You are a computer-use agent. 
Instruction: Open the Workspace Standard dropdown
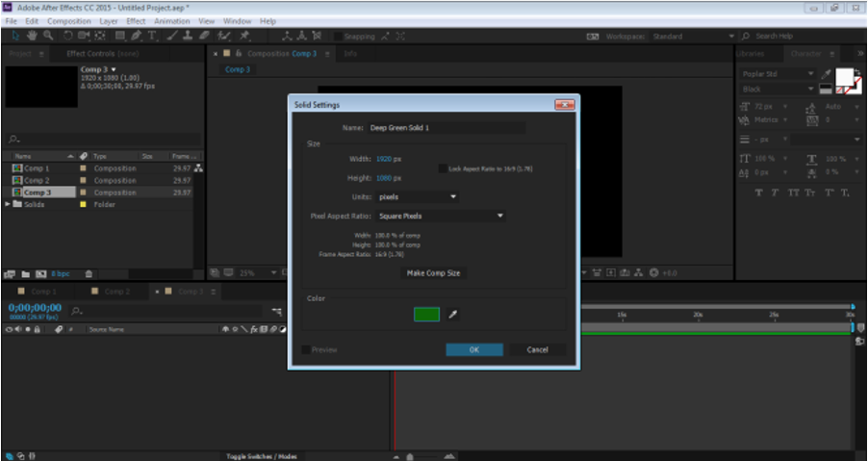pos(693,37)
